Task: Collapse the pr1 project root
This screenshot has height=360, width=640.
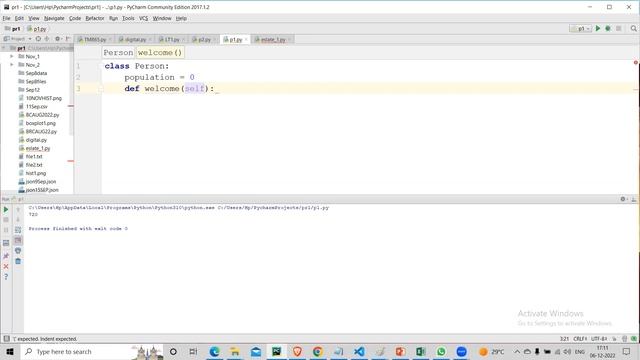Action: [4, 48]
